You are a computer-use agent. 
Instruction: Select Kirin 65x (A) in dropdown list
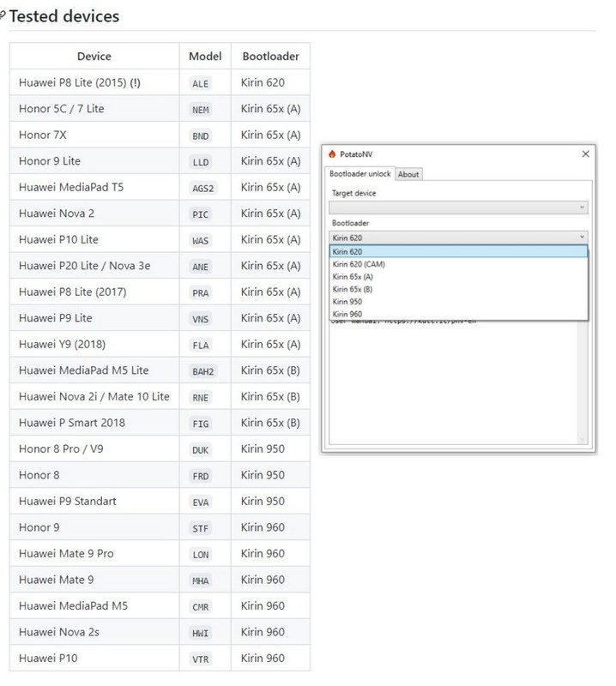pyautogui.click(x=458, y=277)
